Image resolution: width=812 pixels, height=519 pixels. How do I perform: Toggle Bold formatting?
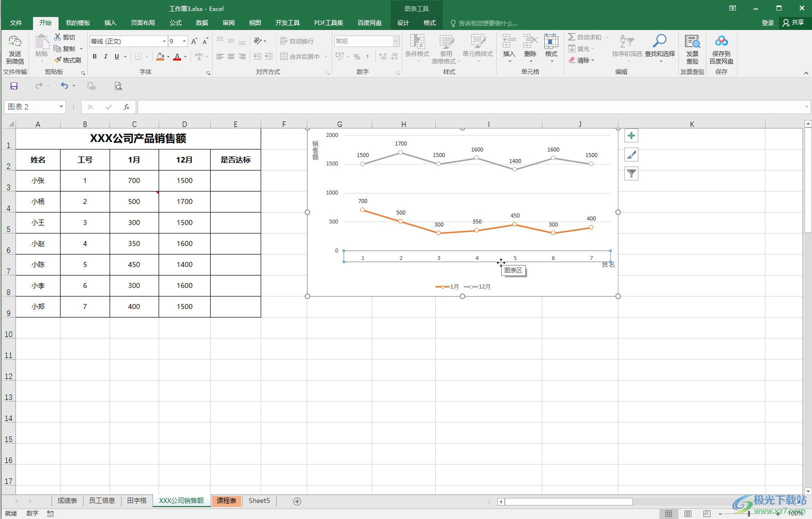click(x=95, y=56)
